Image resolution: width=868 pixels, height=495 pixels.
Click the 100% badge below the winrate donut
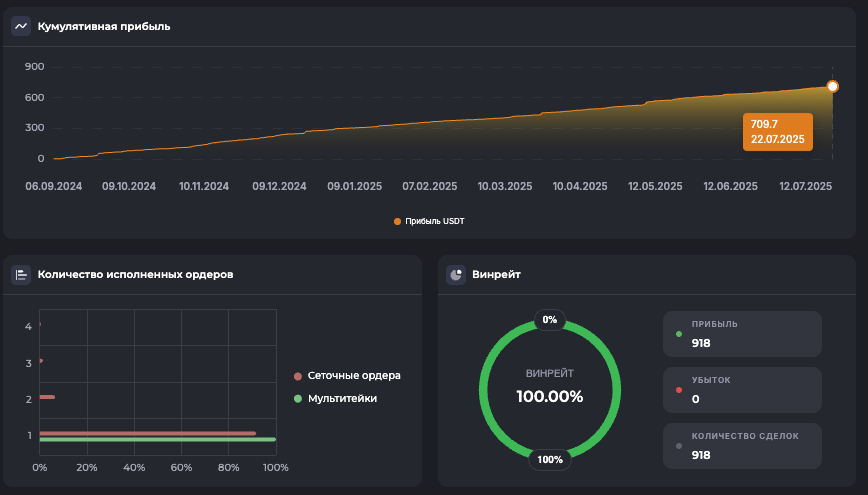[x=549, y=460]
